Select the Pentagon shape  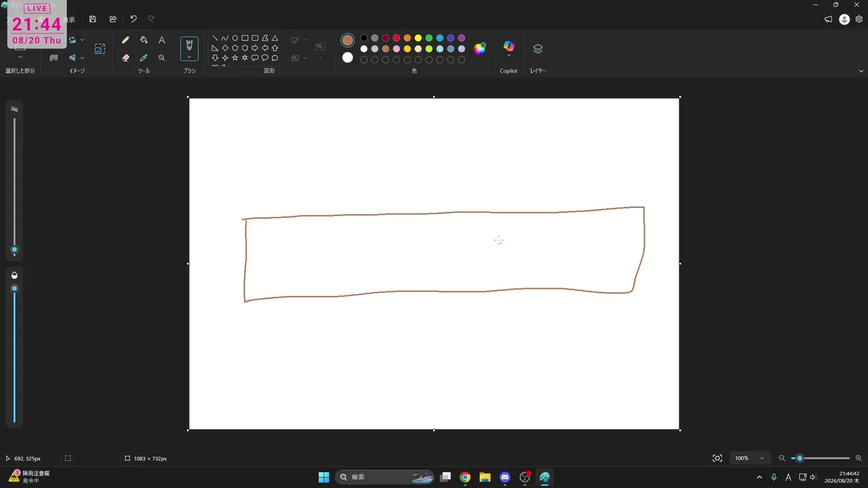coord(235,48)
